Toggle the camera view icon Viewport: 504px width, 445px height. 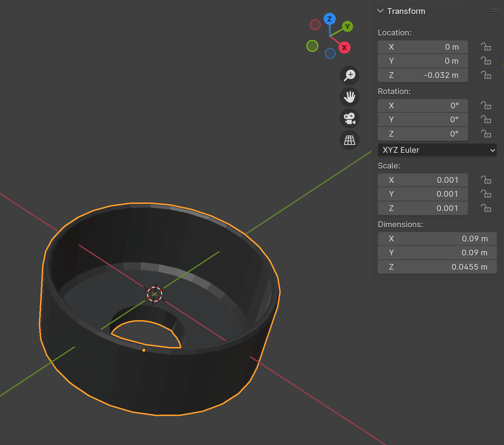click(349, 118)
